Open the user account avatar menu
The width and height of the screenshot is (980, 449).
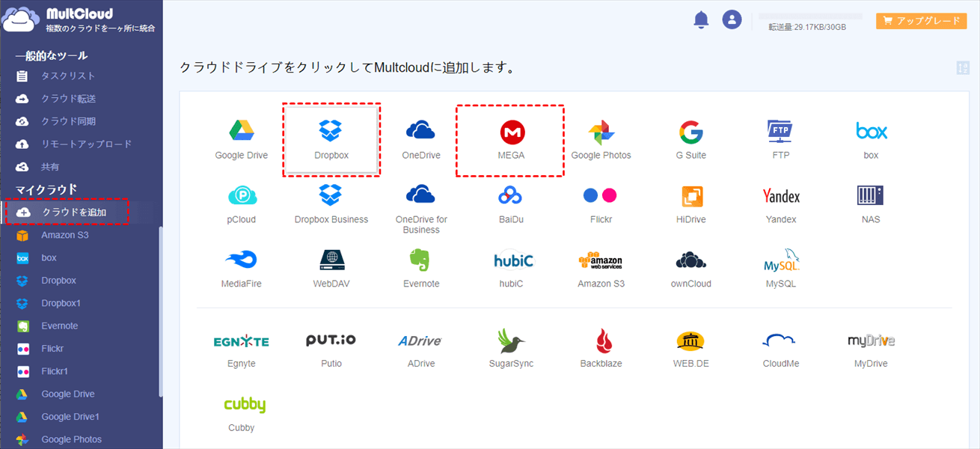coord(732,20)
